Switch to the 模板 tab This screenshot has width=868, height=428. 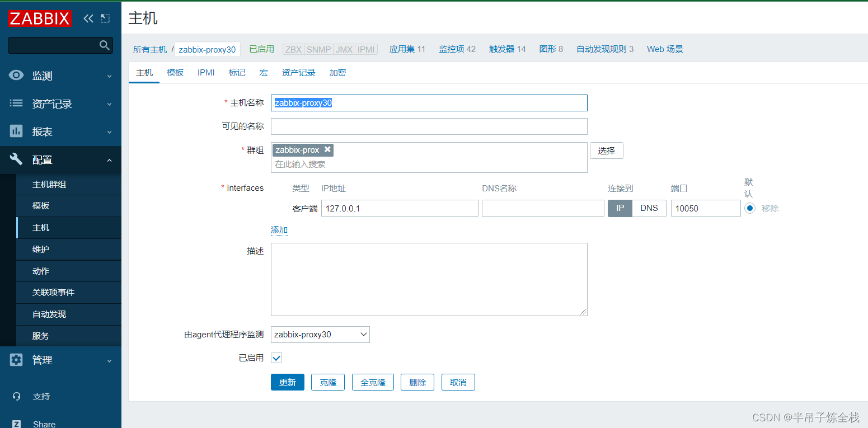pos(175,72)
